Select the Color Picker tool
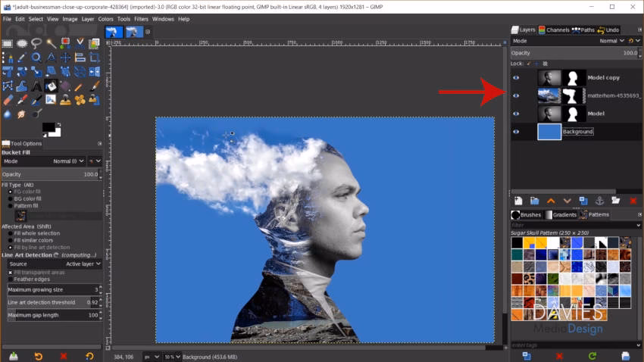This screenshot has width=644, height=362. [22, 58]
